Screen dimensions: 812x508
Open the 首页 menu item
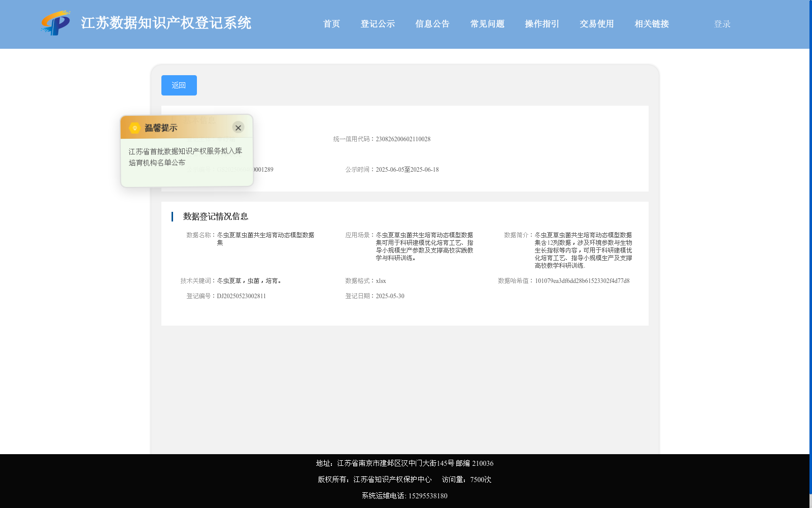(x=331, y=24)
